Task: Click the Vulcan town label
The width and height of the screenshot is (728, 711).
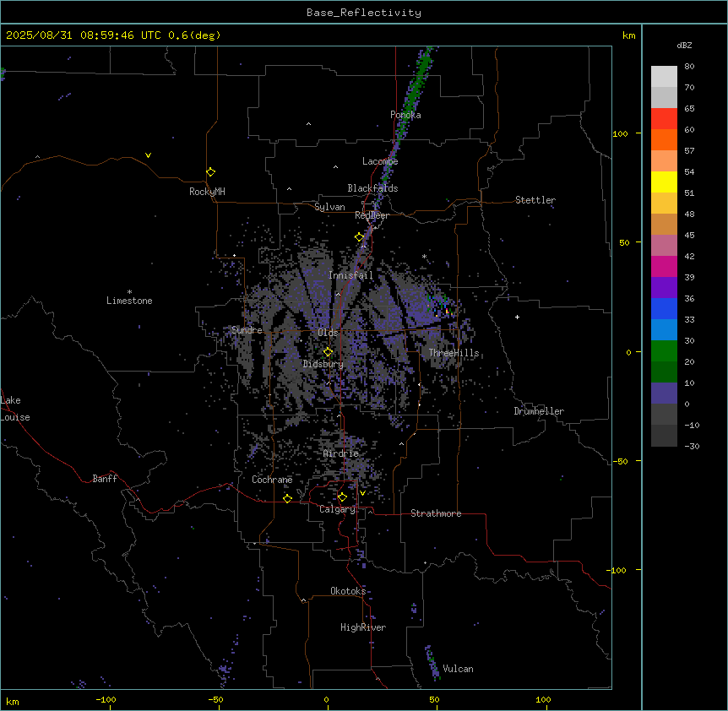Action: pos(458,669)
